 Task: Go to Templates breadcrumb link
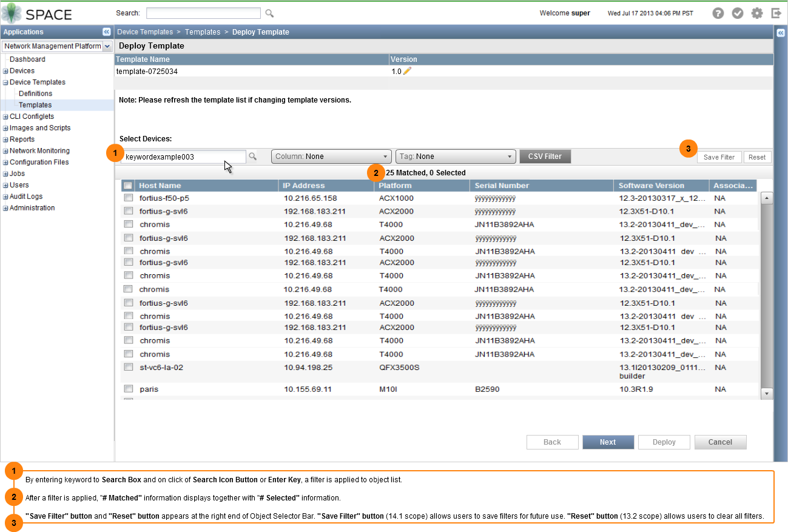tap(203, 32)
